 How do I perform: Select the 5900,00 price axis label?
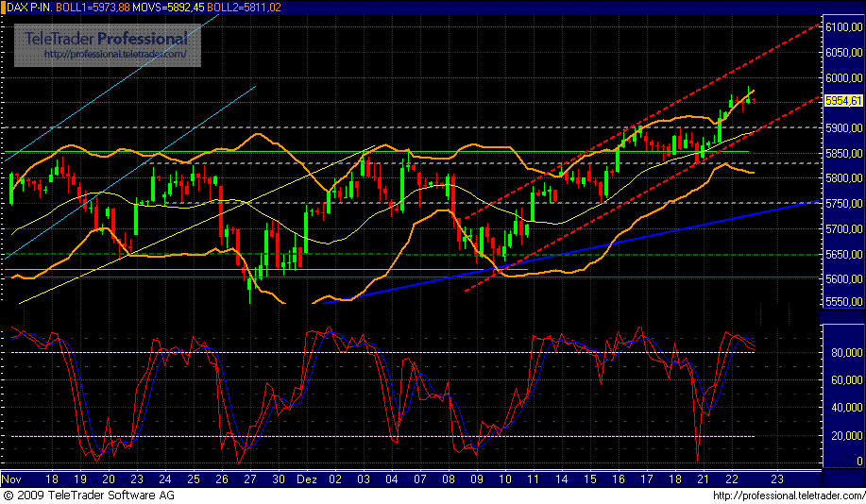tap(844, 128)
